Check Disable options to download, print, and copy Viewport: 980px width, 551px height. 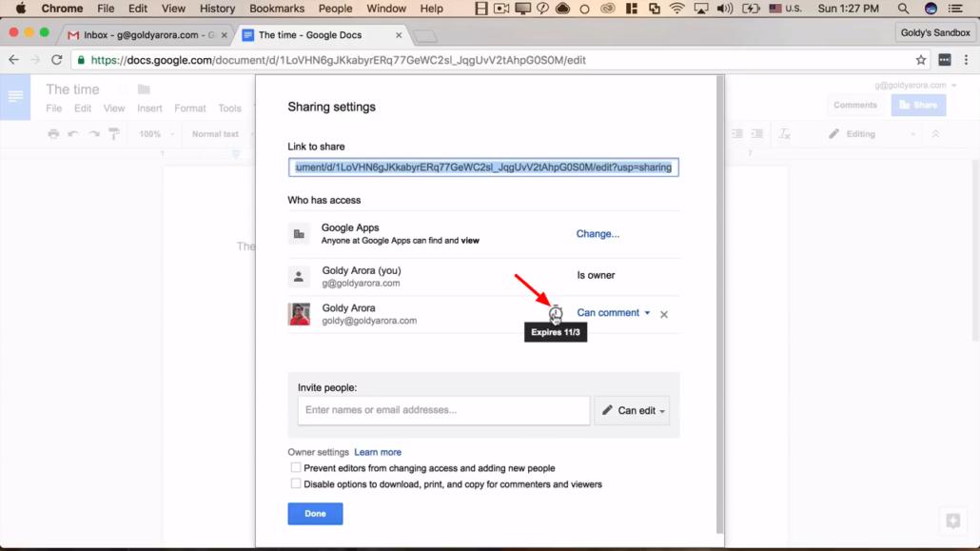[296, 483]
